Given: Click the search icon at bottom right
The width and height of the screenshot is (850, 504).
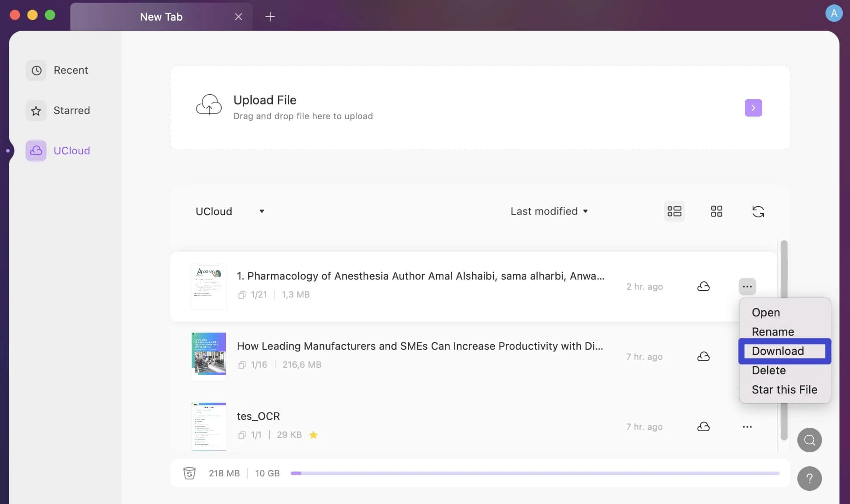Looking at the screenshot, I should (809, 440).
